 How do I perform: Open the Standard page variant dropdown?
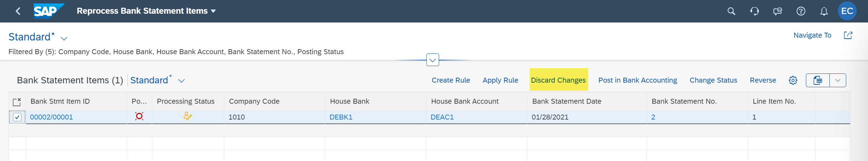64,38
